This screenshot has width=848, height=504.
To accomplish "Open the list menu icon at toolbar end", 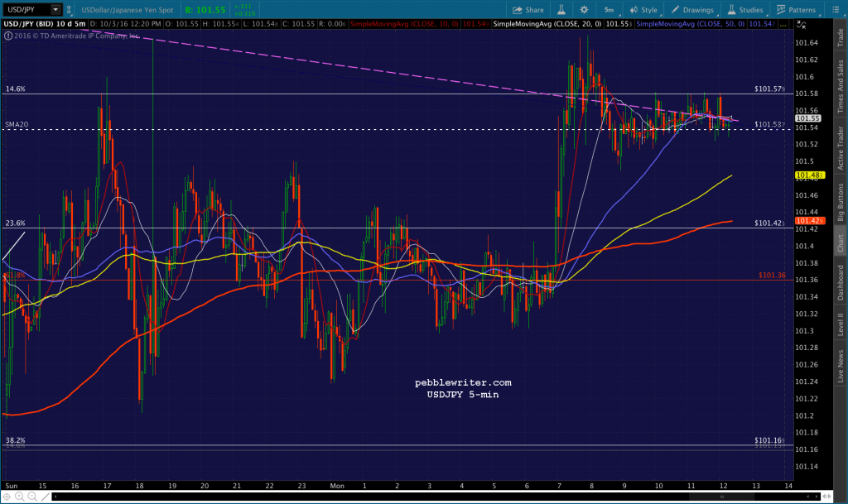I will [x=835, y=10].
